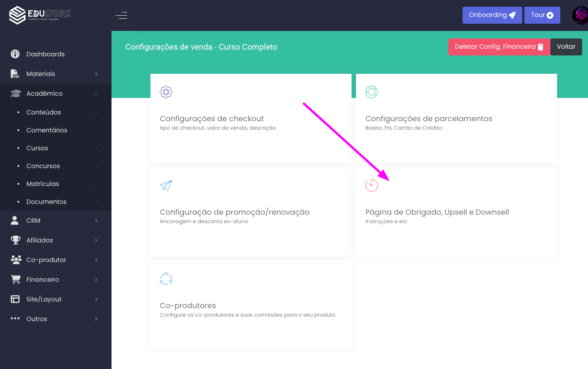
Task: Expand the Cursos submenu
Action: tap(96, 148)
